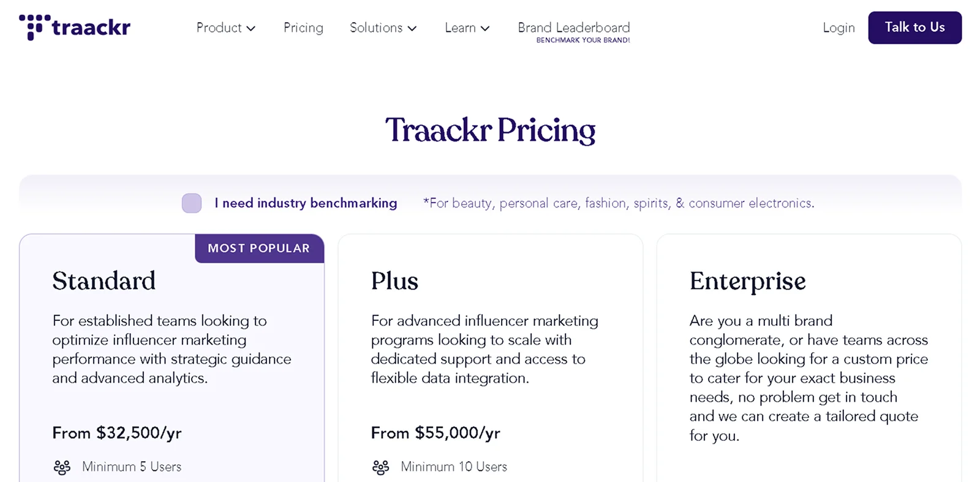Click the Traackr Pricing heading
Image resolution: width=980 pixels, height=482 pixels.
pyautogui.click(x=490, y=130)
